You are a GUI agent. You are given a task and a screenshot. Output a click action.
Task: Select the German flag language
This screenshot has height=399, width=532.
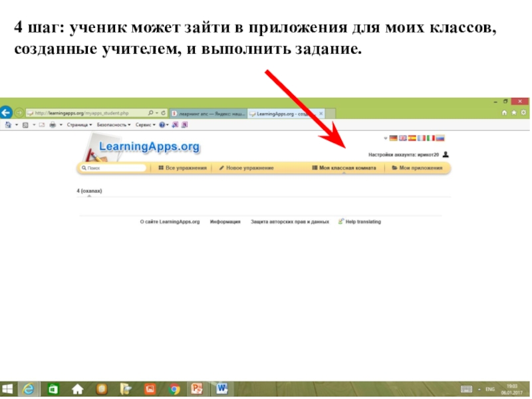point(393,138)
